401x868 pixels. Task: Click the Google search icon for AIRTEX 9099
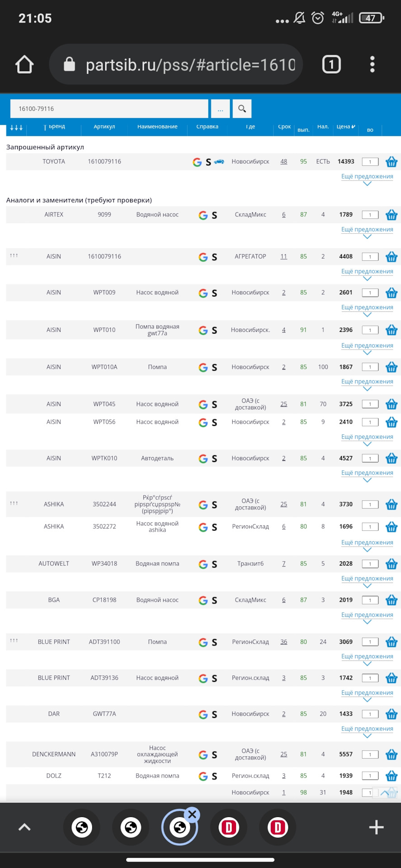pyautogui.click(x=203, y=215)
